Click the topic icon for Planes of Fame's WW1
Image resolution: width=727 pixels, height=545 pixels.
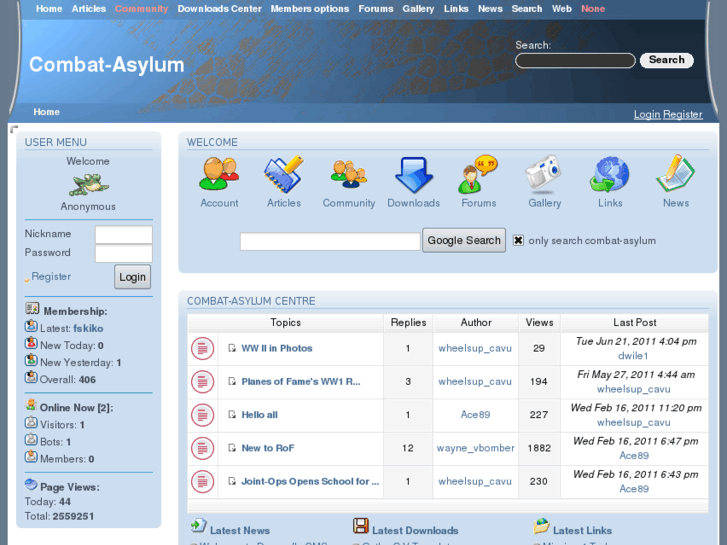(203, 382)
